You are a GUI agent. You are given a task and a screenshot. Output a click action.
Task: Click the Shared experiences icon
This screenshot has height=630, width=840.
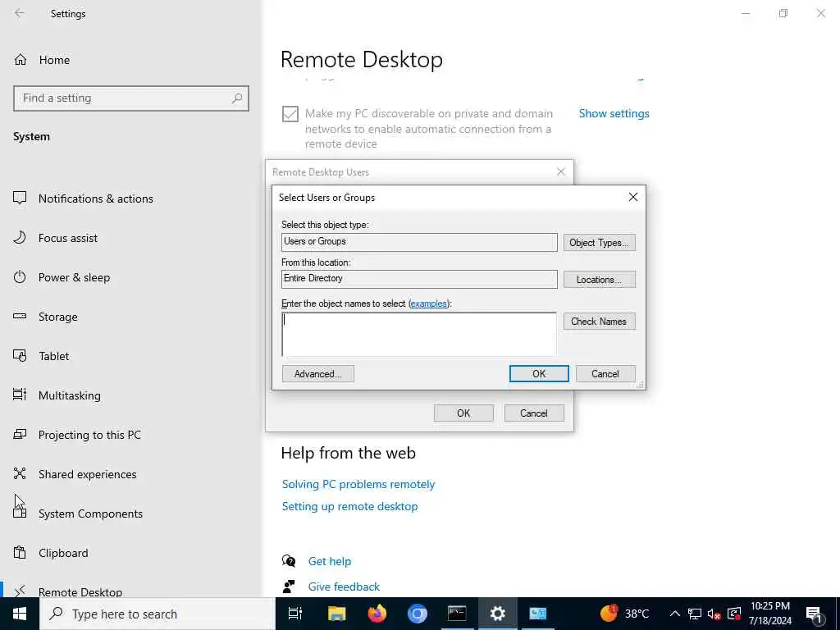pos(20,473)
